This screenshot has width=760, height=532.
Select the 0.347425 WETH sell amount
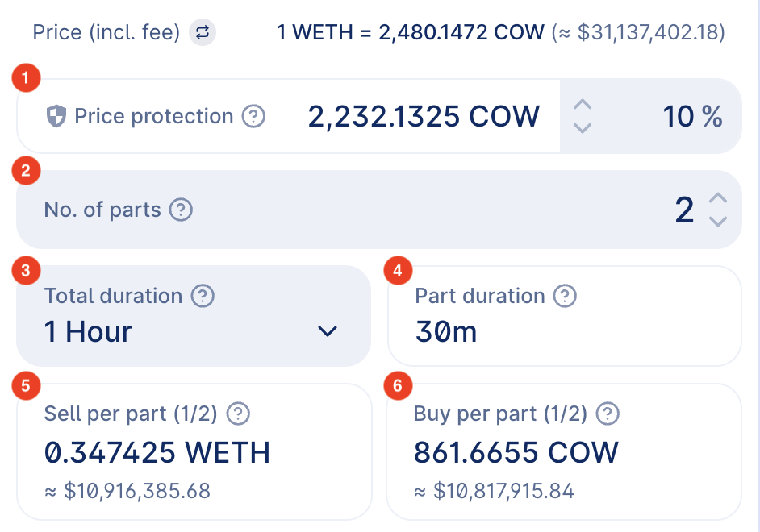[157, 452]
